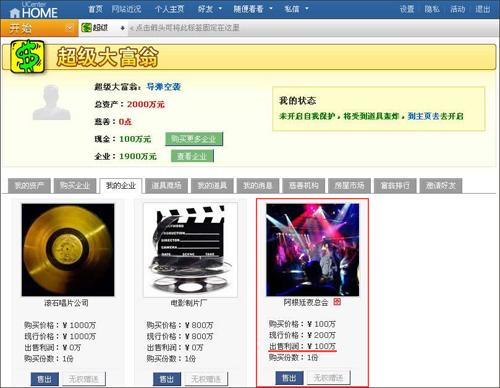The image size is (500, 388).
Task: Click the 阿根廷夜总会 nightclub image
Action: 313,250
